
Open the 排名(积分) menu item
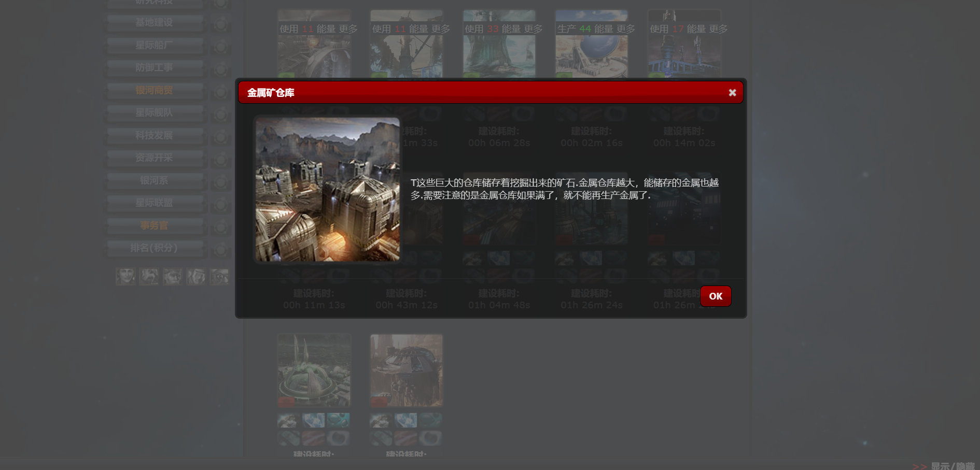154,248
